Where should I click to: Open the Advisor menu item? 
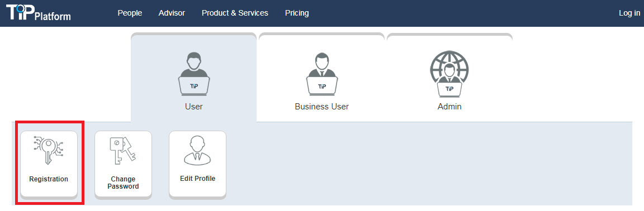[172, 13]
